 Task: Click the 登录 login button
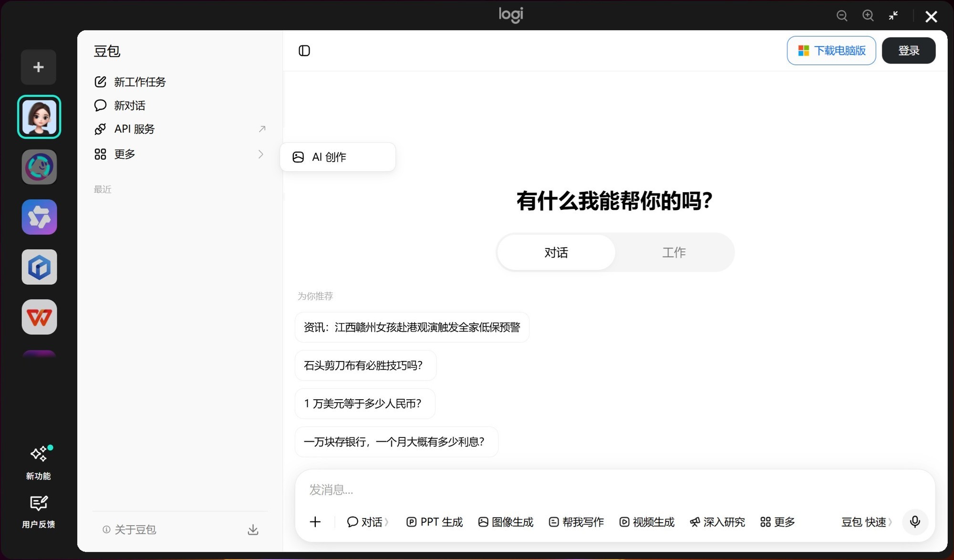(x=909, y=51)
